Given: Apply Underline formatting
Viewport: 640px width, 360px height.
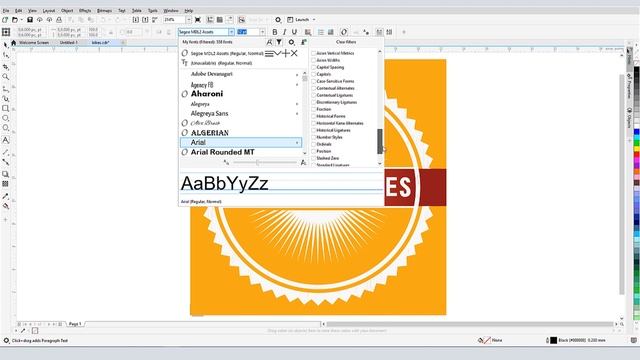Looking at the screenshot, I should tap(294, 32).
